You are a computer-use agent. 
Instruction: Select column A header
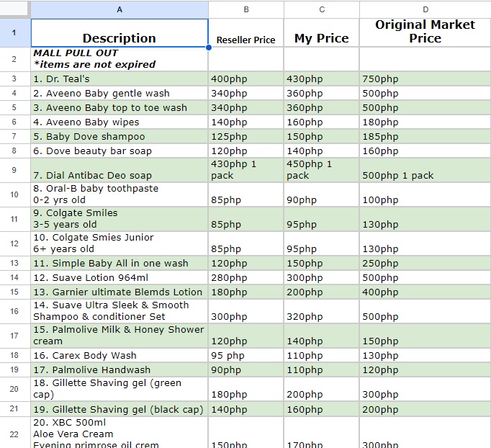(x=120, y=9)
